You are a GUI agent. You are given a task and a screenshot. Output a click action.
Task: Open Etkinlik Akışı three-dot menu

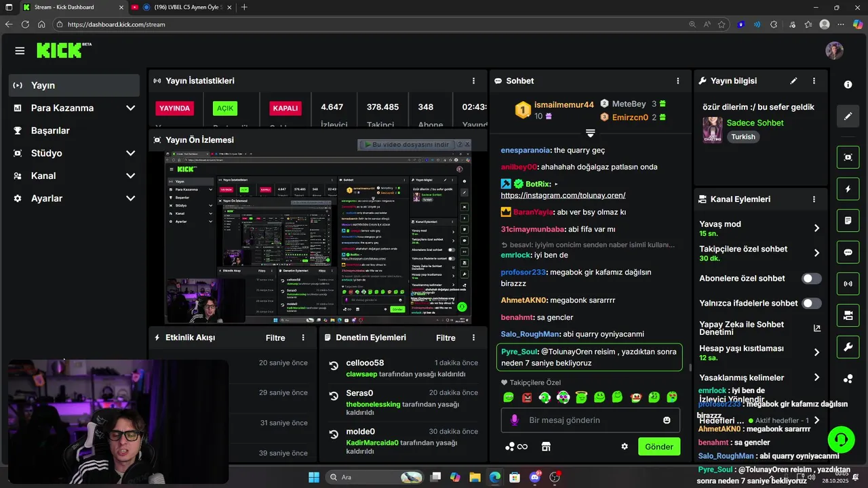pyautogui.click(x=303, y=338)
